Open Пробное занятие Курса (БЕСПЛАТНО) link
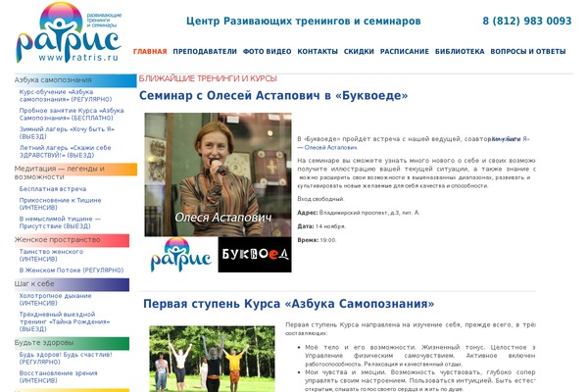Image resolution: width=588 pixels, height=392 pixels. tap(72, 114)
